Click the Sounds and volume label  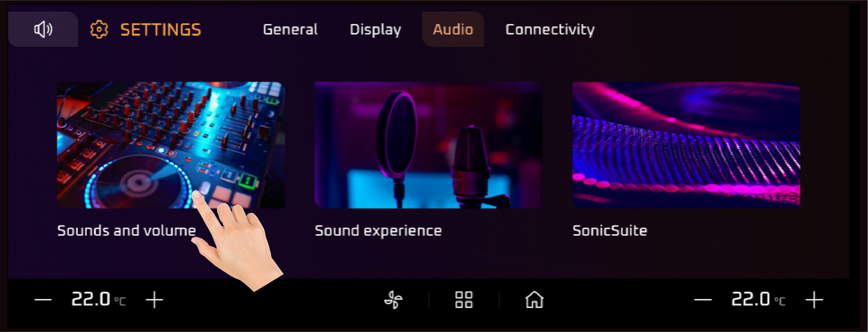coord(126,231)
